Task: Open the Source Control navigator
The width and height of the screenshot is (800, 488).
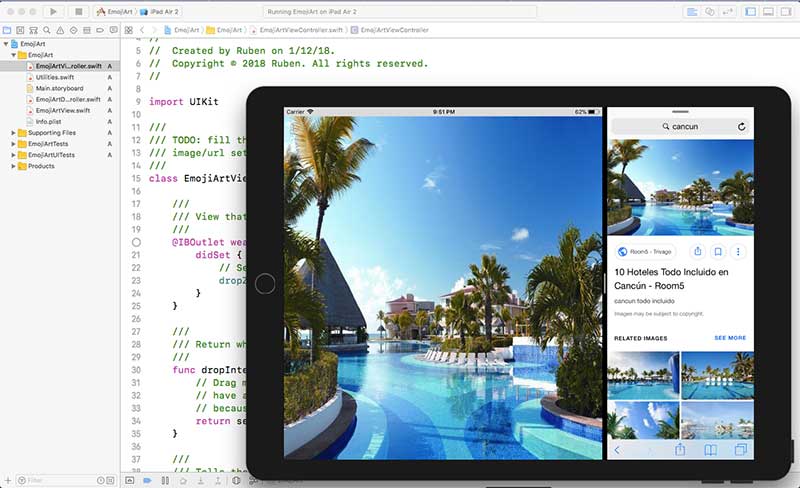Action: click(20, 30)
